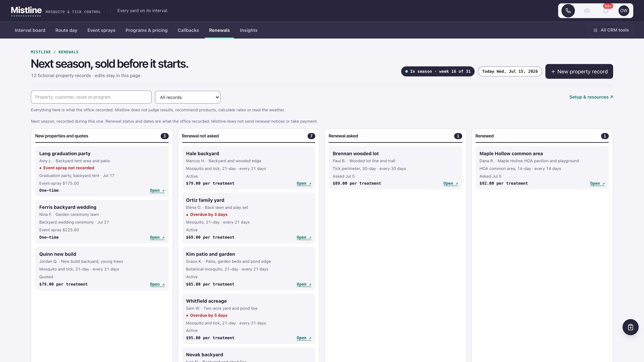The height and width of the screenshot is (362, 644).
Task: Switch to the Interval board tab
Action: [x=30, y=30]
